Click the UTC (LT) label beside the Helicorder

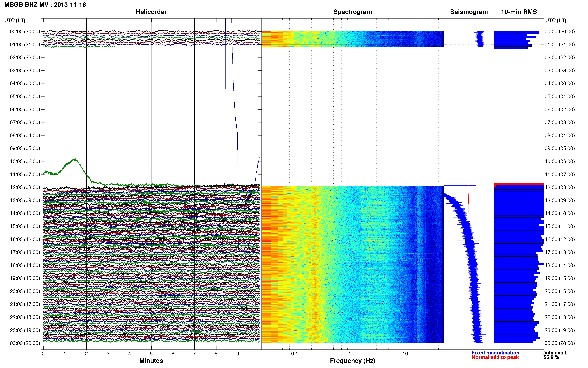tap(15, 20)
